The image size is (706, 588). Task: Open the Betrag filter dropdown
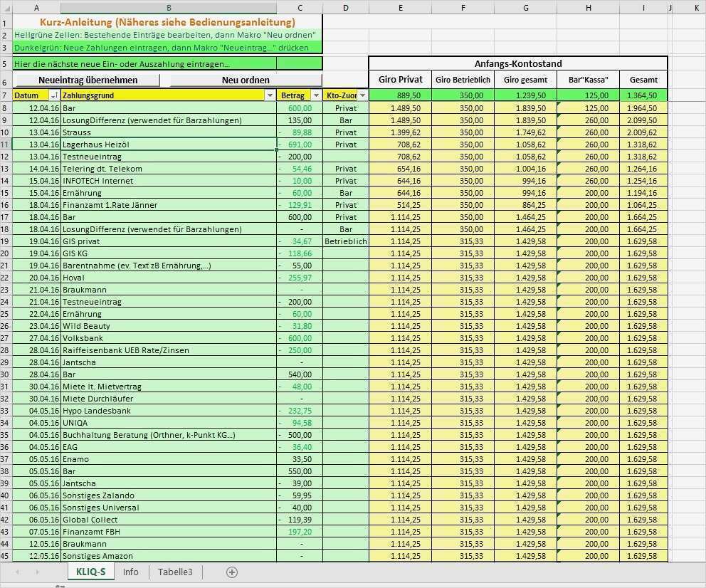(x=316, y=95)
